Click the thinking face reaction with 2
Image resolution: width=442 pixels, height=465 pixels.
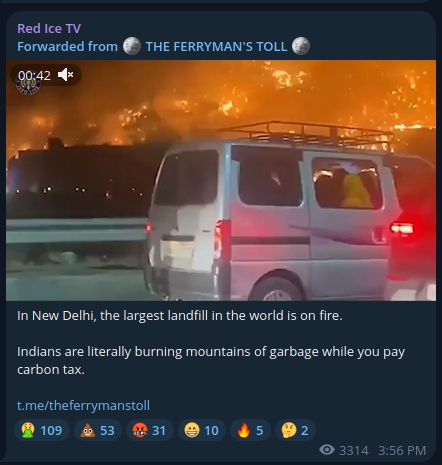click(x=295, y=430)
